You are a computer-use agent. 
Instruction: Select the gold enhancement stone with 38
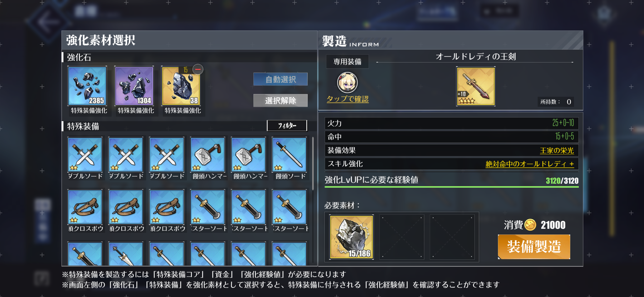181,86
